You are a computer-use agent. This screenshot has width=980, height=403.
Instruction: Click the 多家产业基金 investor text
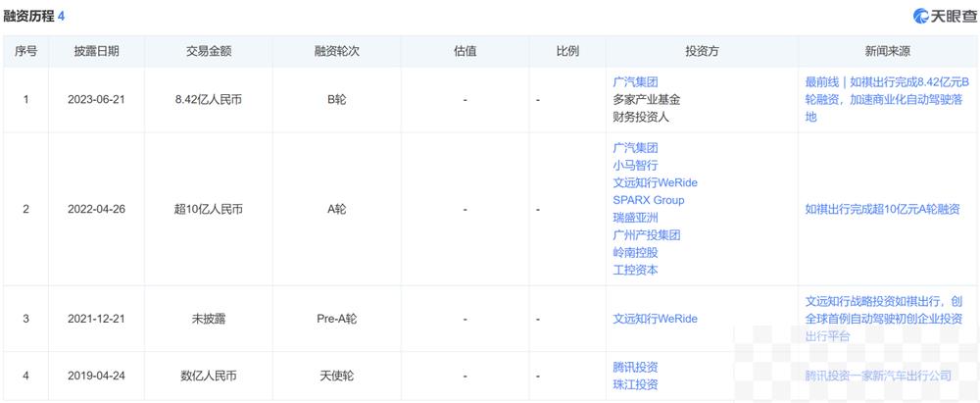click(647, 99)
